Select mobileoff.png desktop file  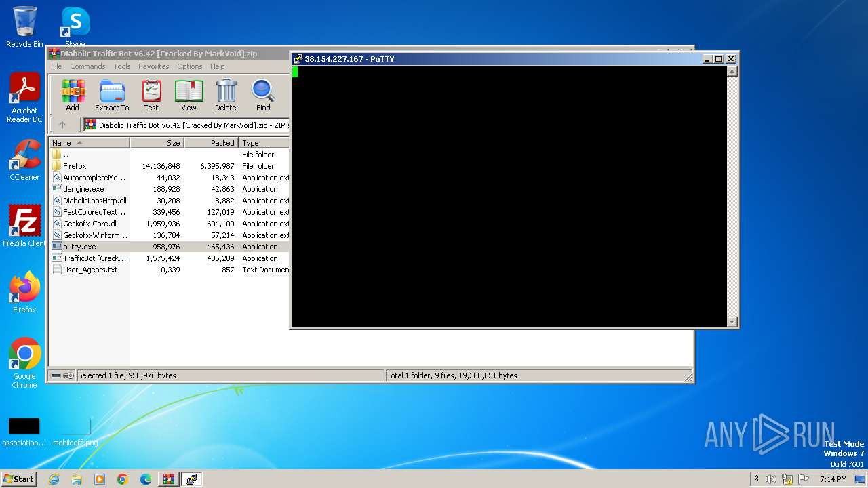75,432
